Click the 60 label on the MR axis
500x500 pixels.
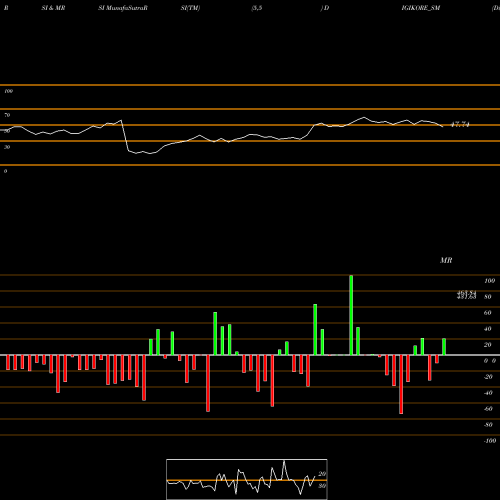coord(487,313)
